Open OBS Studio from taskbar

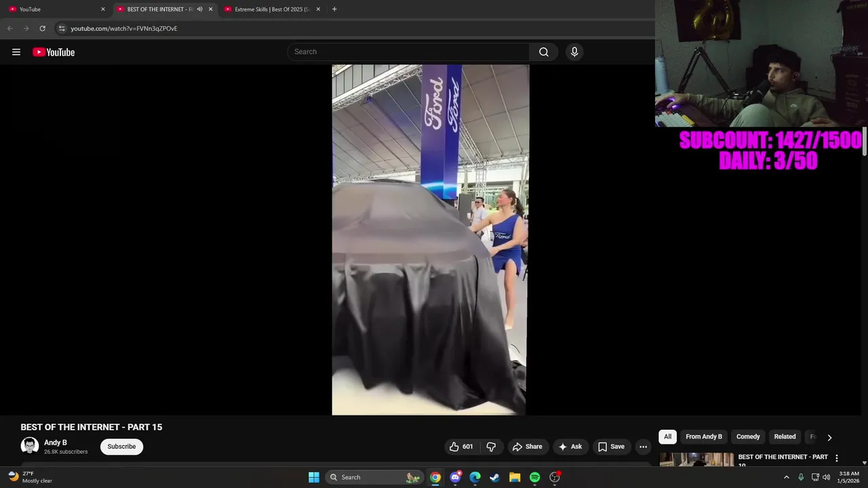click(555, 477)
